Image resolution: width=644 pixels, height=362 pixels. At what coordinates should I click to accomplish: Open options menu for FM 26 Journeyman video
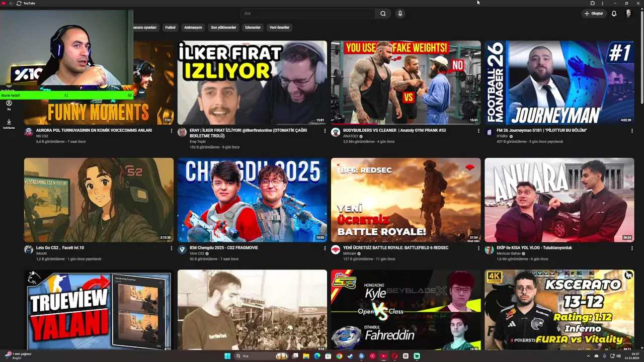pyautogui.click(x=632, y=131)
